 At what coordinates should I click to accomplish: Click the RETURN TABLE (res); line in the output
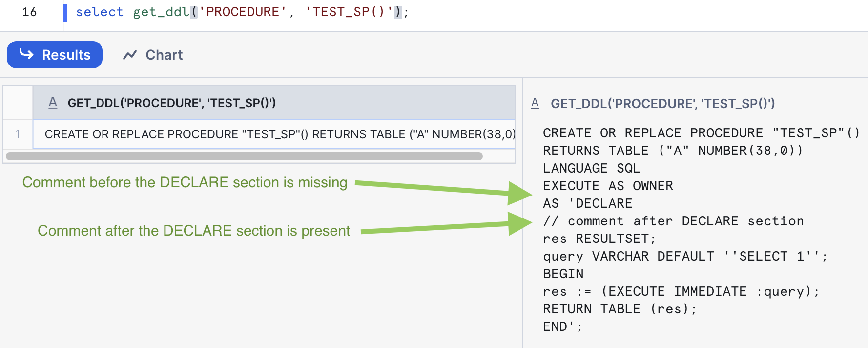[x=619, y=308]
